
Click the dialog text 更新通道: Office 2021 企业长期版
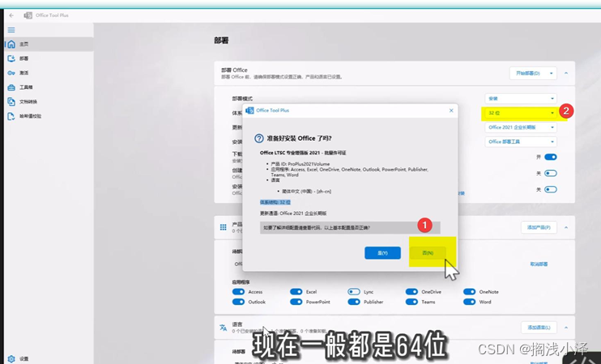coord(293,214)
